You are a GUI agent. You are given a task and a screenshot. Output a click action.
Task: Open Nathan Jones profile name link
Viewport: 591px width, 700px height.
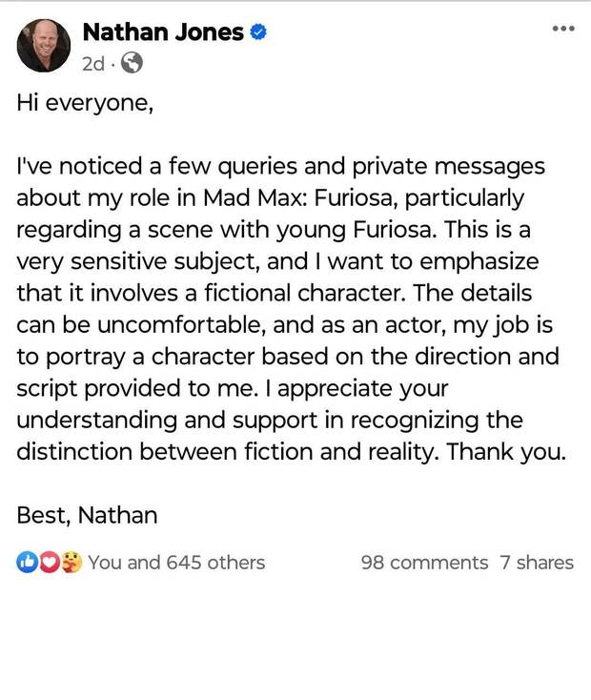[x=163, y=32]
